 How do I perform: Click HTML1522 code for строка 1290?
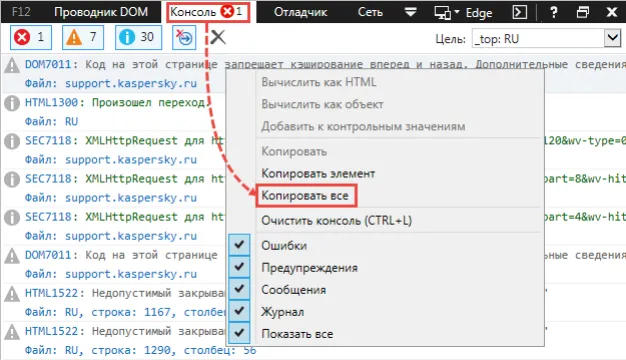coord(51,331)
